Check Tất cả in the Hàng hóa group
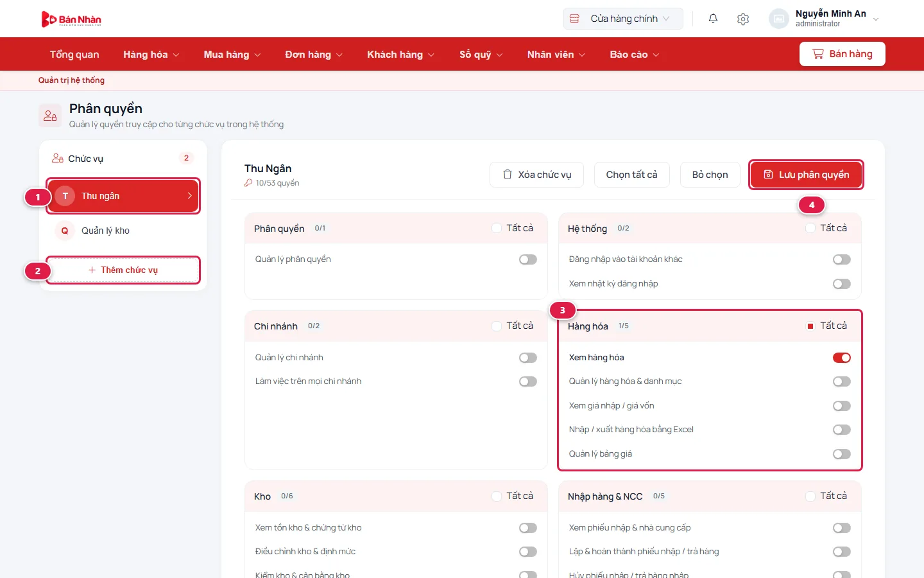924x578 pixels. point(810,326)
